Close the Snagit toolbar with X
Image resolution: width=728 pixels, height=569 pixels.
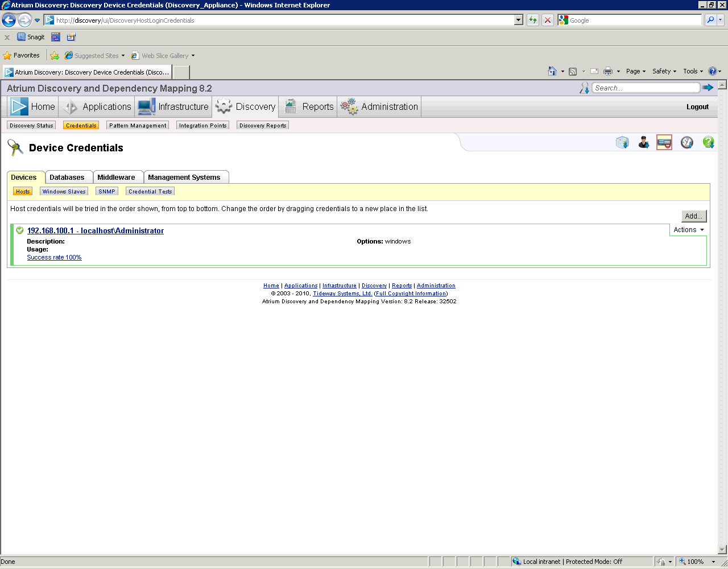7,37
